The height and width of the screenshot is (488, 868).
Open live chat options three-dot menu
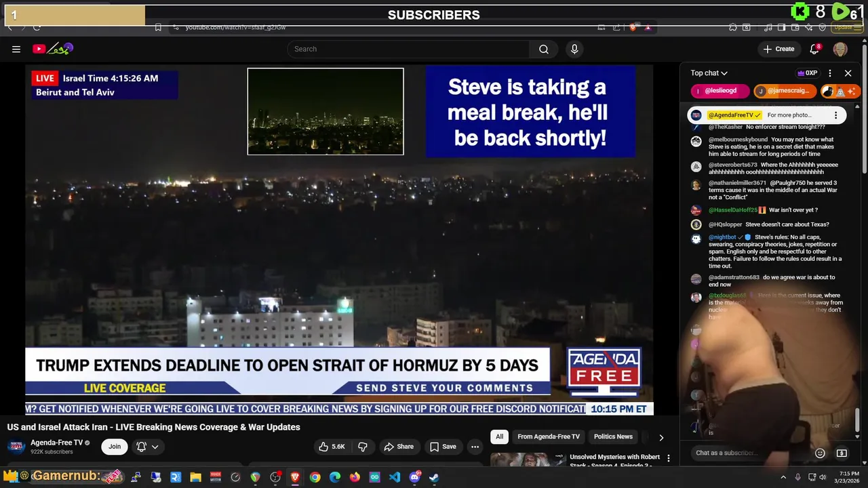830,73
